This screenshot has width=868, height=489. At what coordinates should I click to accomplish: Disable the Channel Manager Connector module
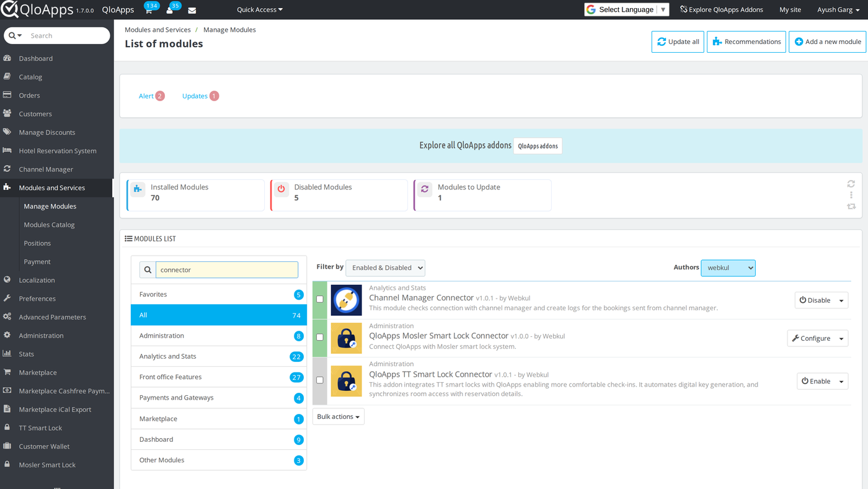pos(815,300)
